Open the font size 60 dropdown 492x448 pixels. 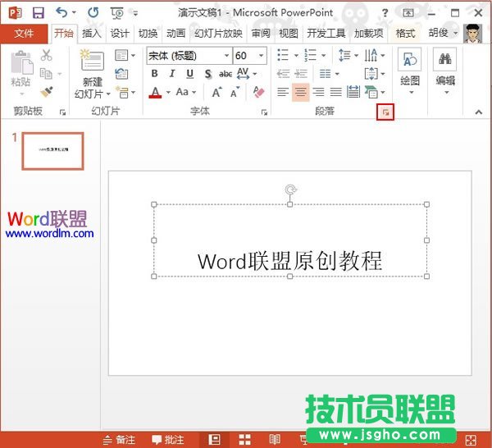[x=261, y=56]
